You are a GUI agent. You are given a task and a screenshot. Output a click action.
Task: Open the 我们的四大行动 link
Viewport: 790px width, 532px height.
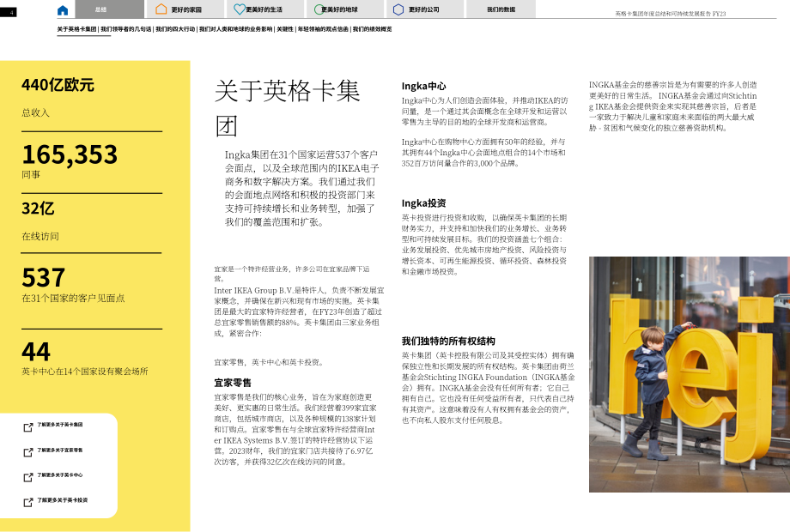click(175, 29)
